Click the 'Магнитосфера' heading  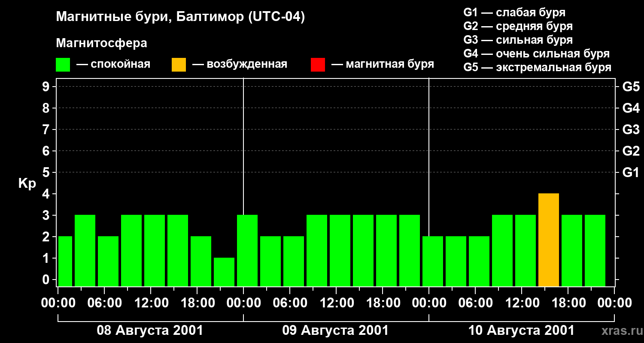pos(101,43)
